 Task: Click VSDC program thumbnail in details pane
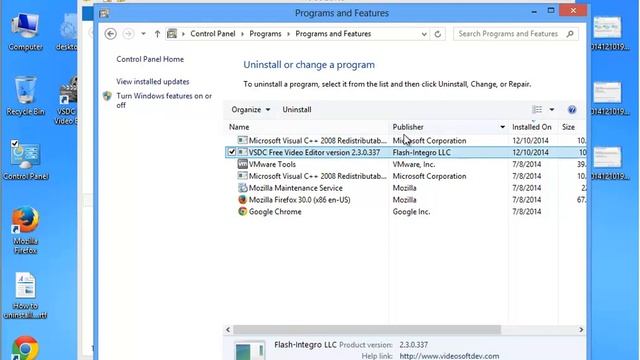(249, 351)
